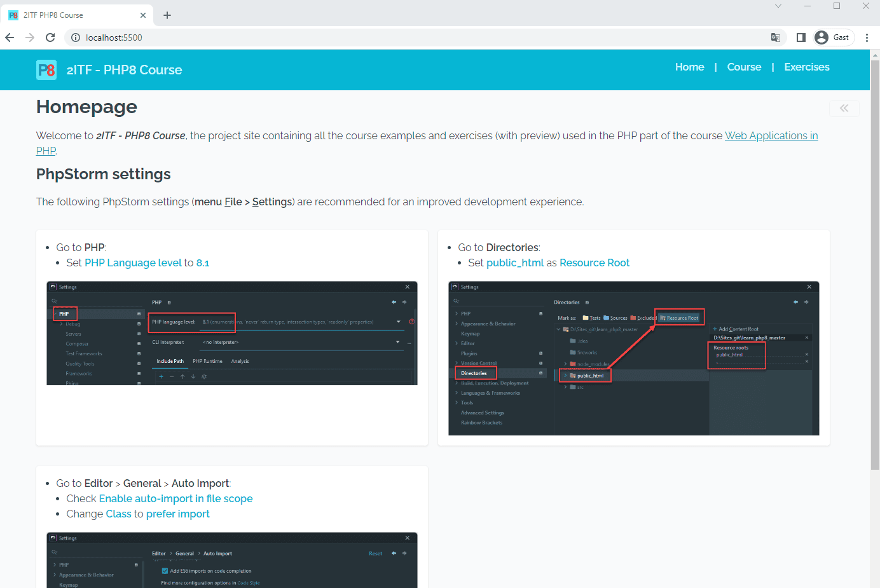The height and width of the screenshot is (588, 880).
Task: Click the browser forward arrow
Action: coord(30,38)
